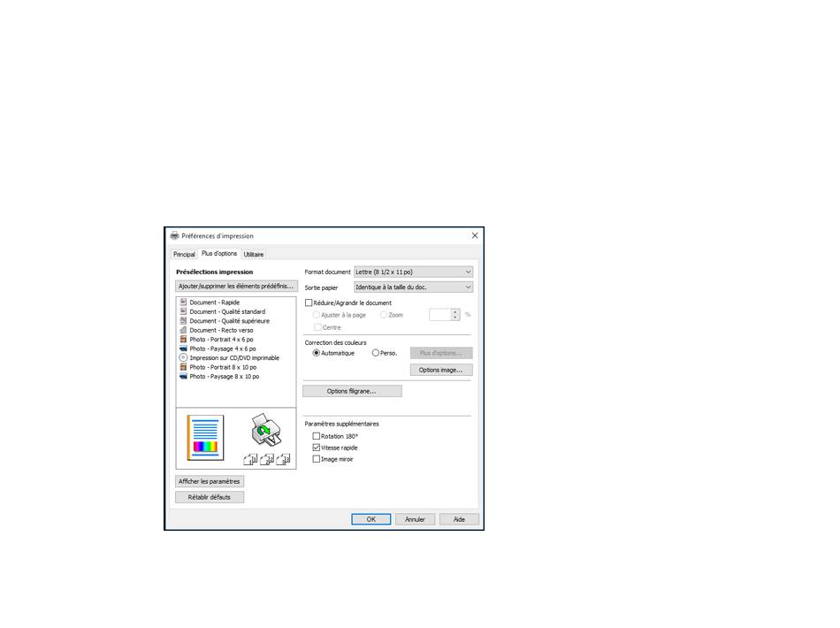Select the Ajuster à la page radio button
Screen dimensions: 840x628
click(316, 315)
